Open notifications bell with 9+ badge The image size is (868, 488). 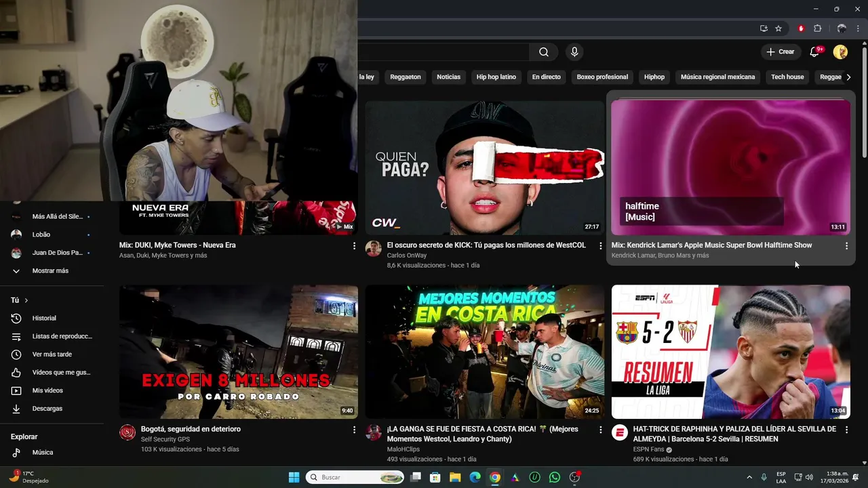point(815,52)
